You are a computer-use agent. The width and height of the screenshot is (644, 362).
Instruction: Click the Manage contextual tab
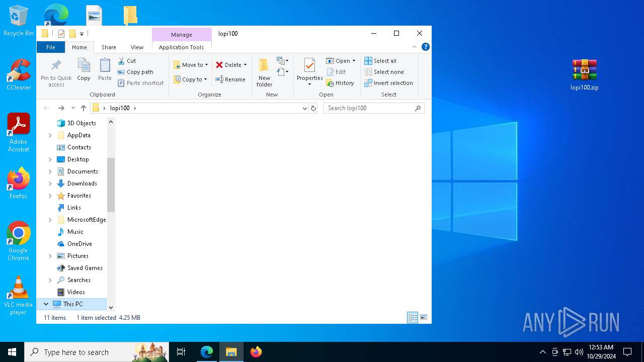click(x=182, y=35)
